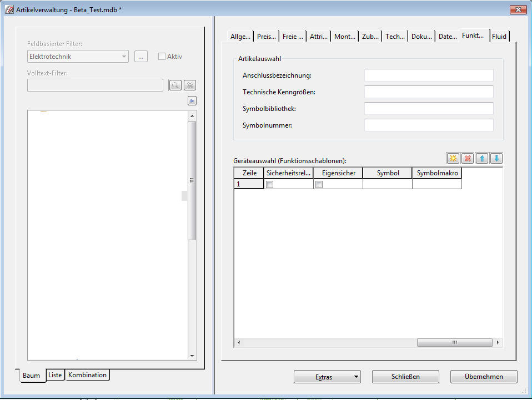Click tree panel scroll up arrow
The width and height of the screenshot is (532, 400).
point(192,115)
